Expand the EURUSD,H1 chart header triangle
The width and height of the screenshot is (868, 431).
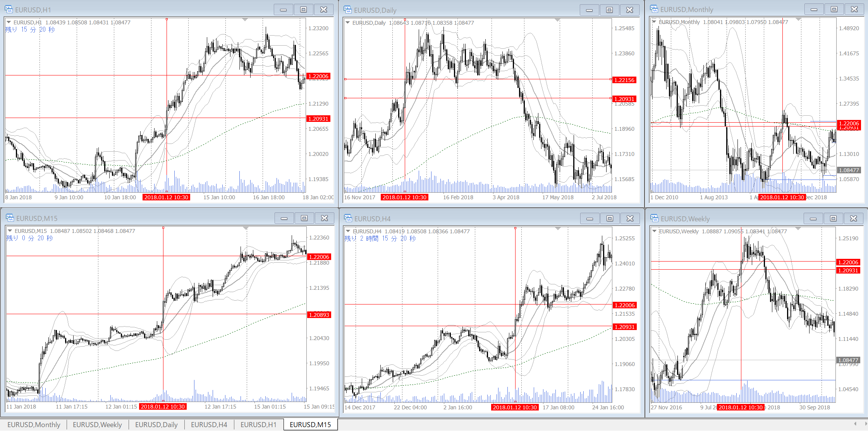[9, 22]
